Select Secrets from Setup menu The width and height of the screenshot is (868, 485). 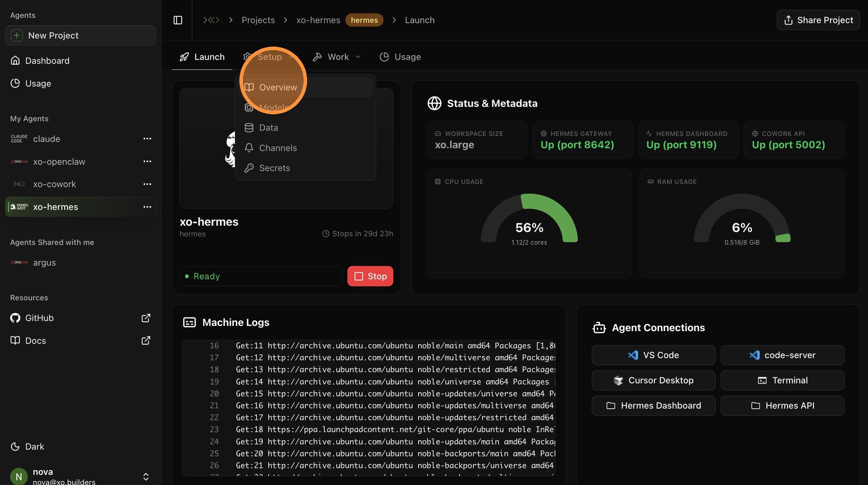coord(305,168)
